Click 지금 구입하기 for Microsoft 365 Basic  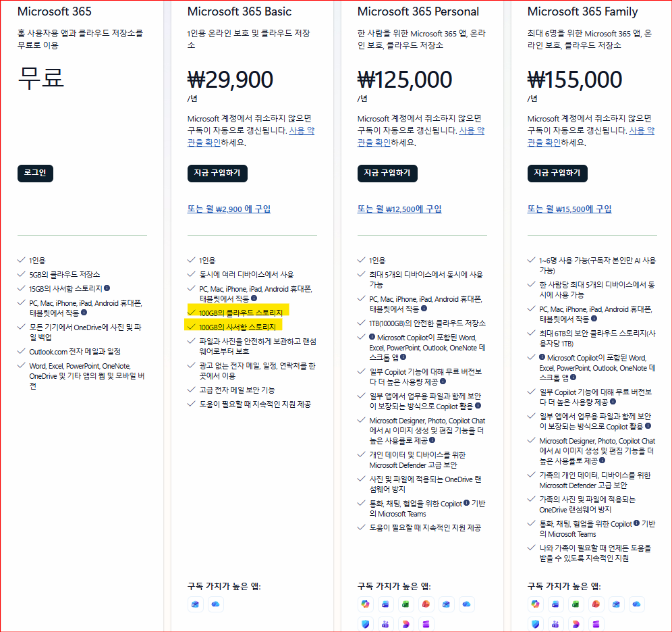[217, 173]
